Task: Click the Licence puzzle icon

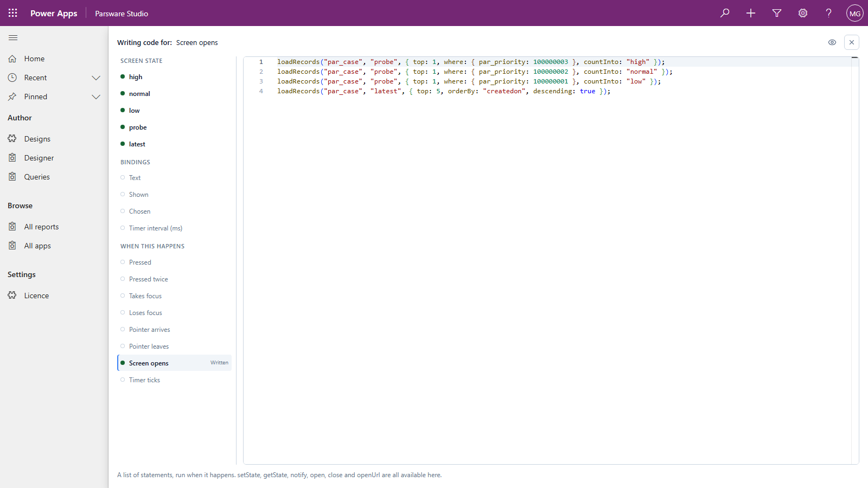Action: (12, 296)
